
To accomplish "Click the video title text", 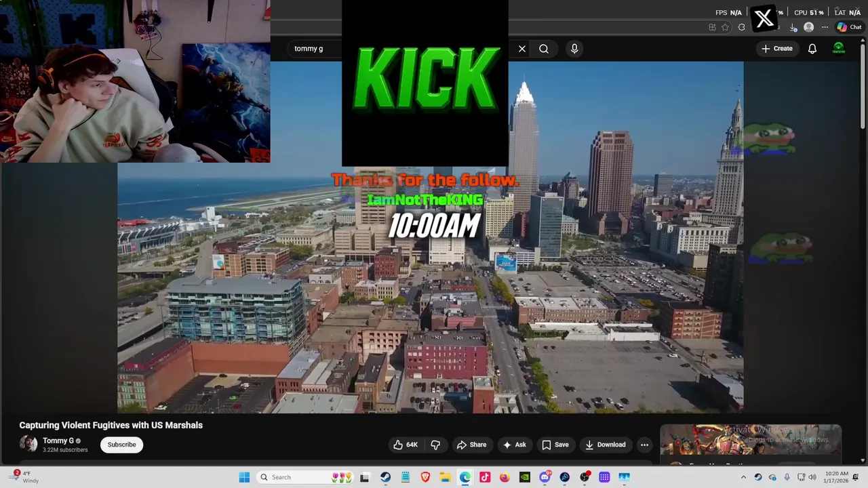I will point(111,425).
